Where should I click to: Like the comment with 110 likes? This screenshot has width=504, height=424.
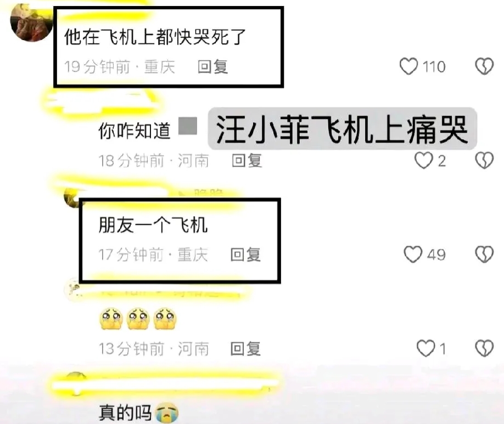click(x=408, y=66)
